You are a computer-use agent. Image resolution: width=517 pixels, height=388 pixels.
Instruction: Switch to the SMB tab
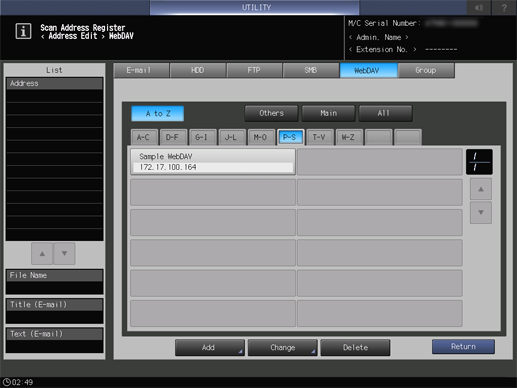(311, 70)
